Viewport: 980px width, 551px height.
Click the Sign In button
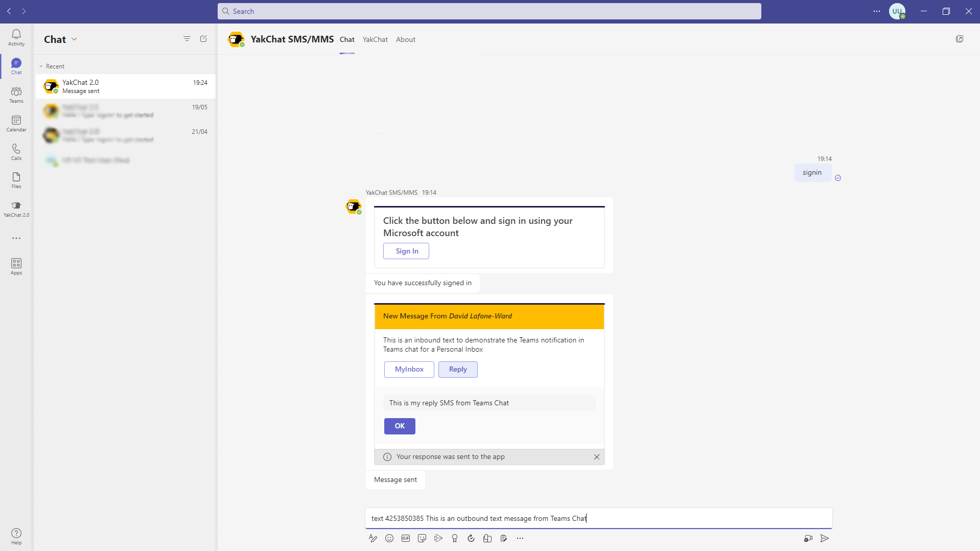[406, 251]
